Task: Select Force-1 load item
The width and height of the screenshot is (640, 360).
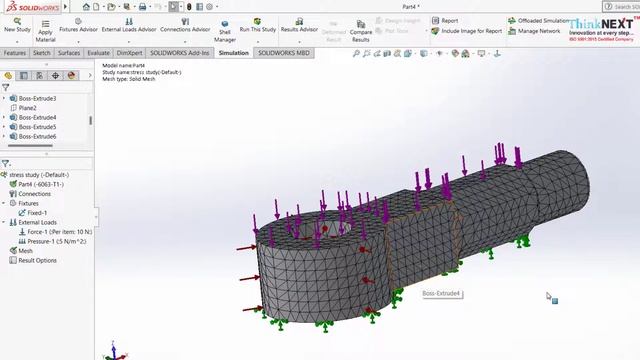Action: 56,232
